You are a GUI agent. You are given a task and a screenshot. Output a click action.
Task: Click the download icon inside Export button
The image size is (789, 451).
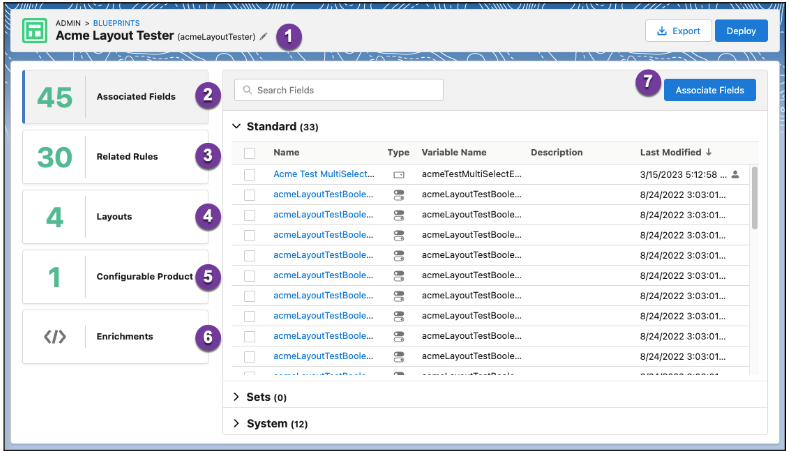click(662, 31)
